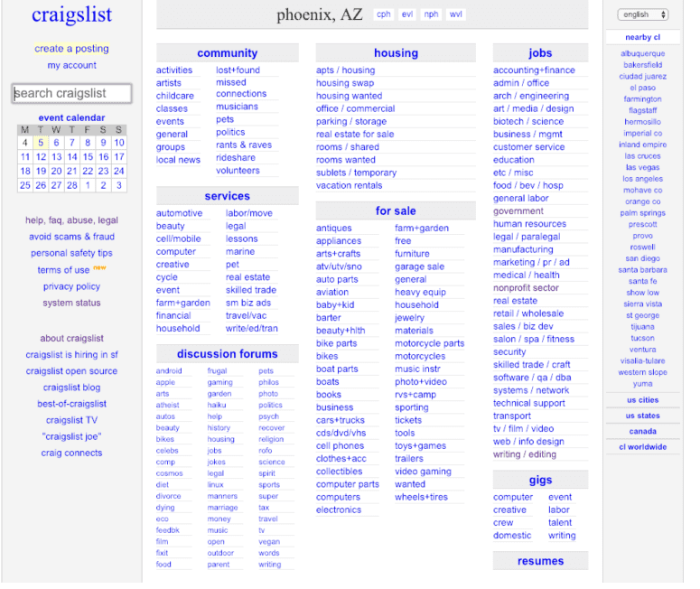Open terms of use page
Viewport: 700px width, 589px height.
(63, 270)
